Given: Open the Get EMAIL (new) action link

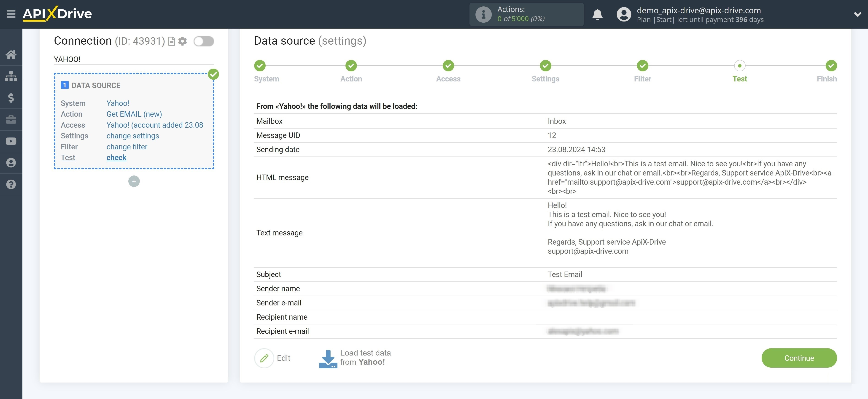Looking at the screenshot, I should (134, 114).
